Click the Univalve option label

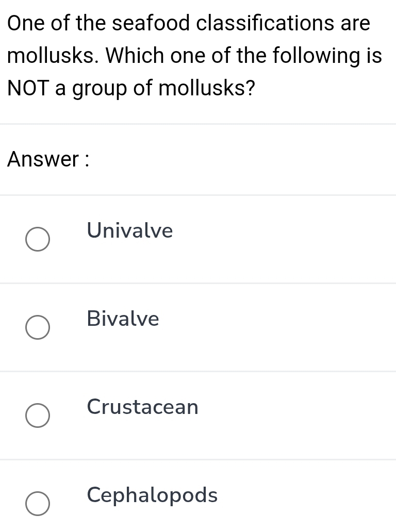[129, 231]
